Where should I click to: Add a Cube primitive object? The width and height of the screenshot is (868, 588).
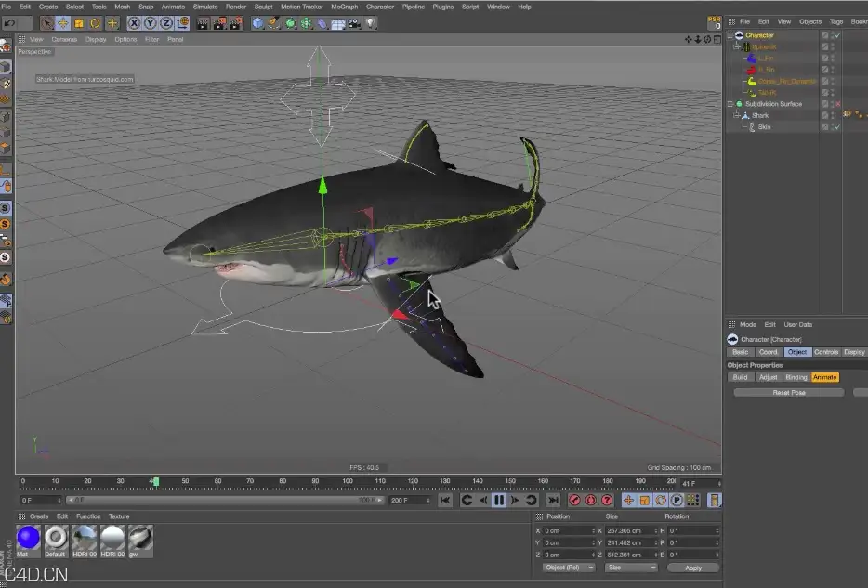pos(258,23)
